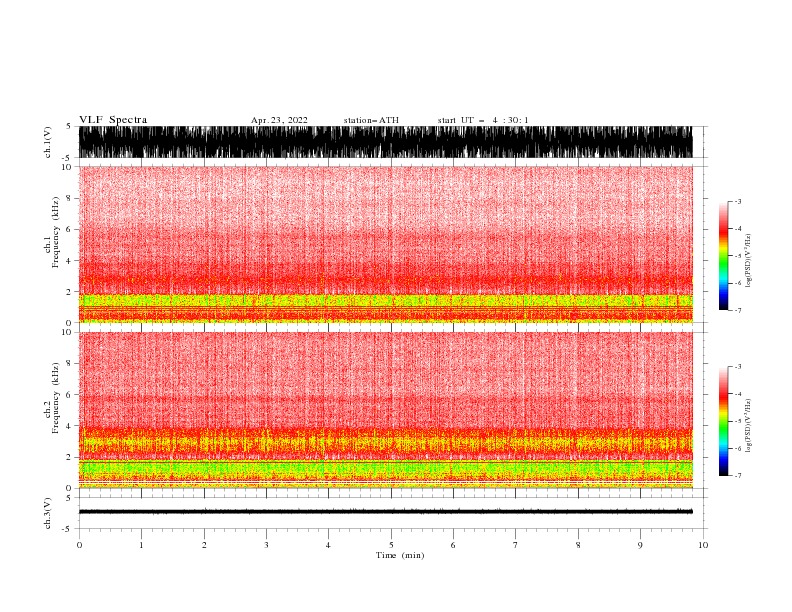Click the 'Time (min)' axis title
792x612 pixels.
[400, 555]
